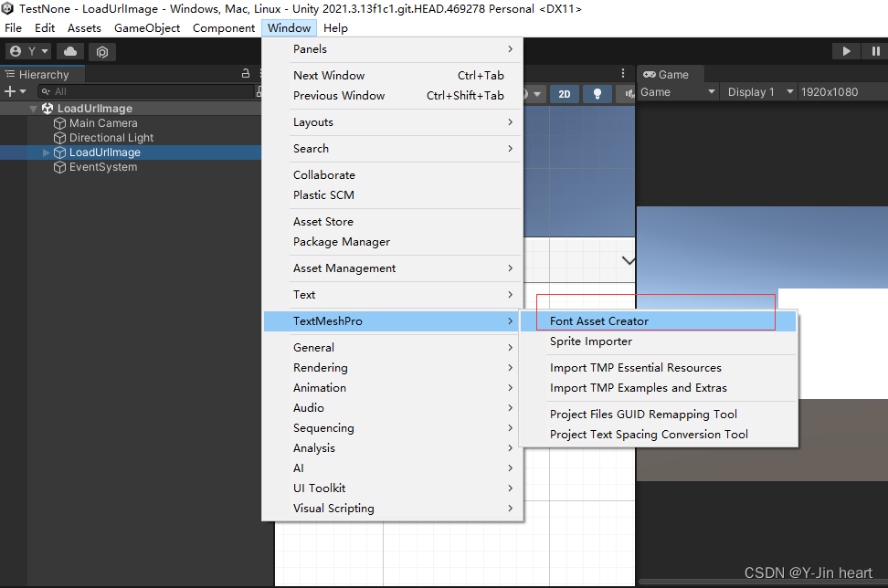888x588 pixels.
Task: Expand the LoadUrlImage game object
Action: click(x=46, y=152)
